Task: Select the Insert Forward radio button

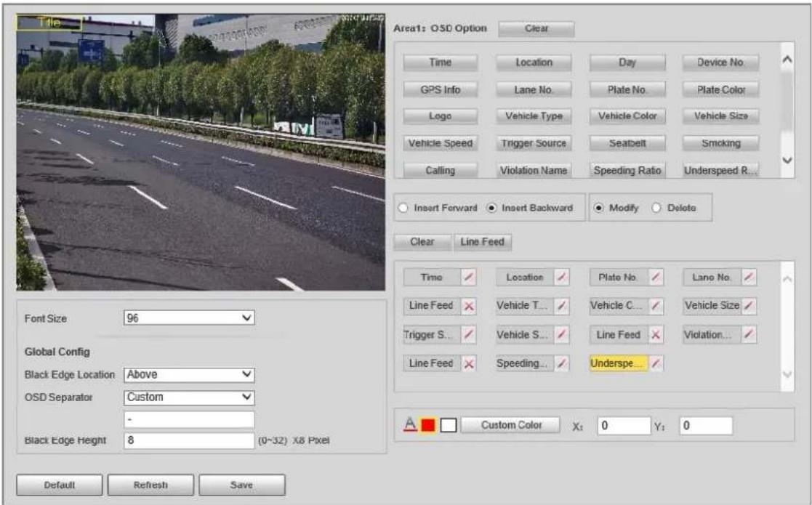Action: click(403, 208)
